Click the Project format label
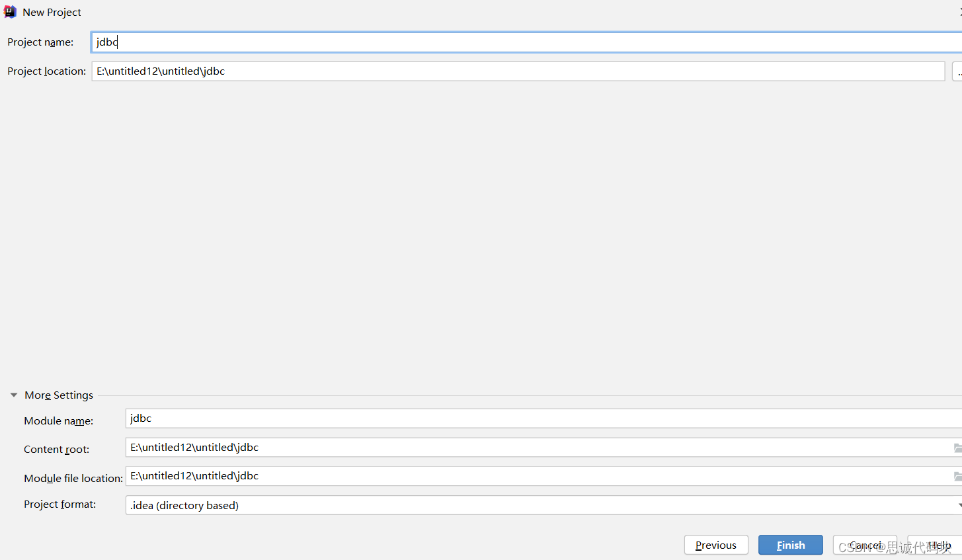962x560 pixels. (x=60, y=504)
